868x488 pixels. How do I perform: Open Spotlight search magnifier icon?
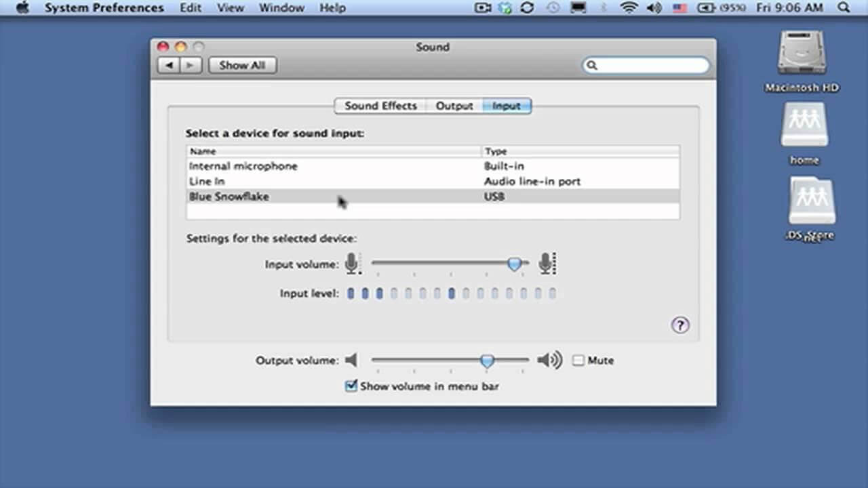[x=844, y=8]
